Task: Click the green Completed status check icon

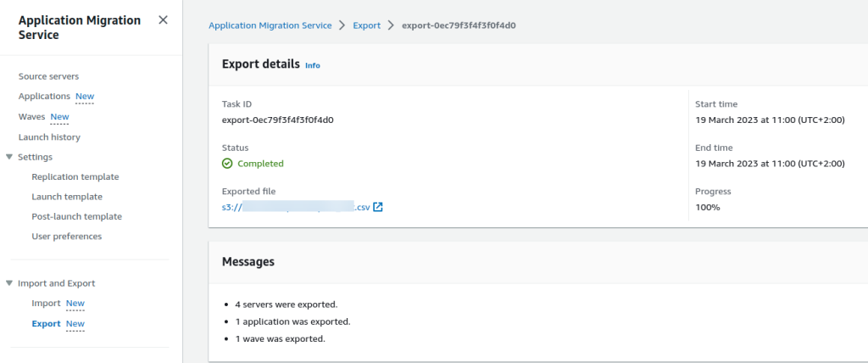Action: (x=227, y=164)
